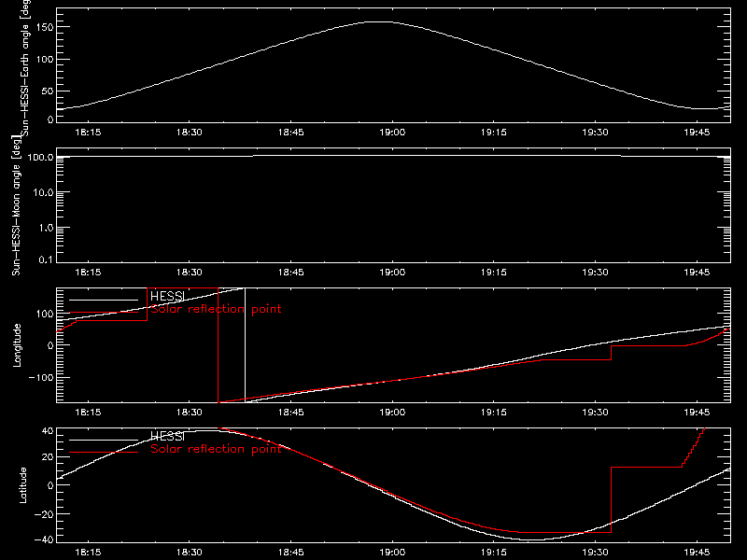Click 'HESSI' legend label in Latitude plot
This screenshot has width=747, height=560.
[167, 436]
